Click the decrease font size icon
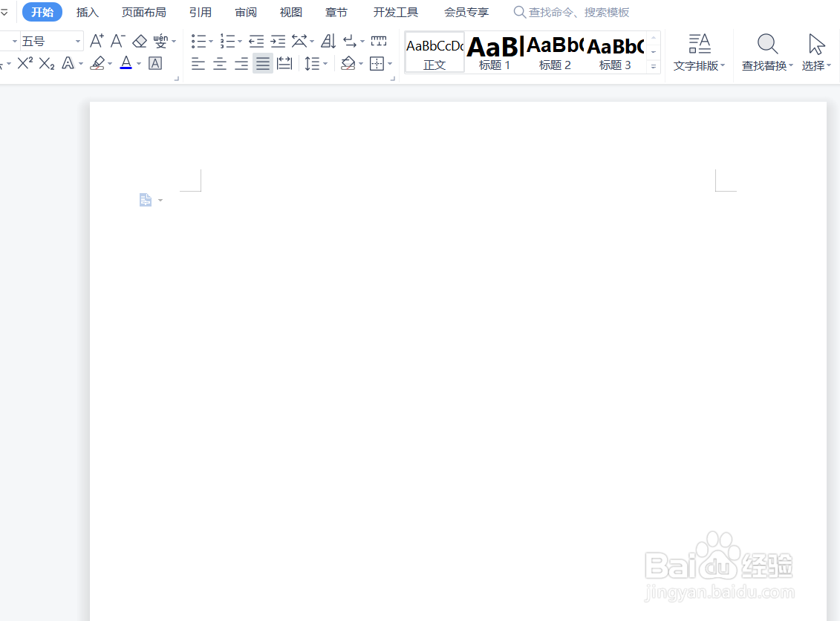This screenshot has width=840, height=621. tap(118, 41)
